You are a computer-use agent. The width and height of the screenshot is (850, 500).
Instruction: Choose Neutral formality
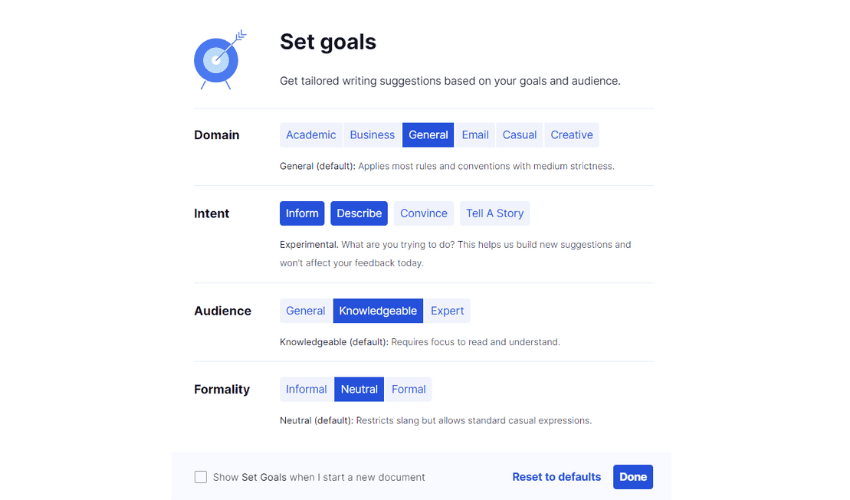click(359, 389)
